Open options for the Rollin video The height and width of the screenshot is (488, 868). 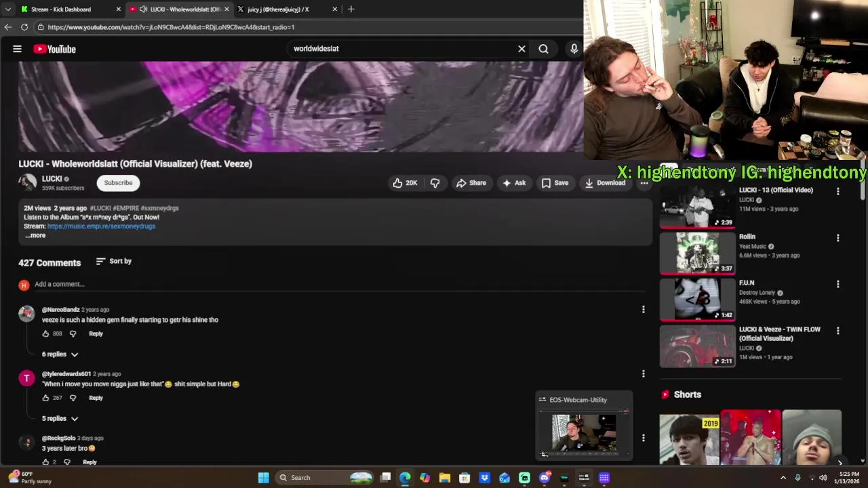click(x=837, y=238)
